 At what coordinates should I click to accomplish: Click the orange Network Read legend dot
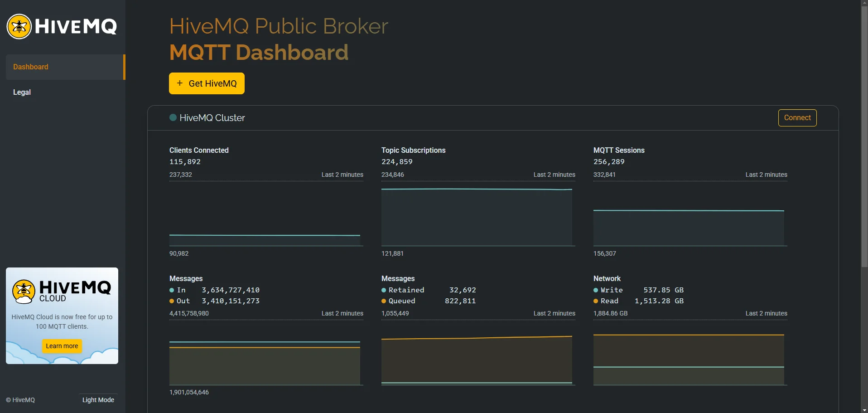coord(596,301)
